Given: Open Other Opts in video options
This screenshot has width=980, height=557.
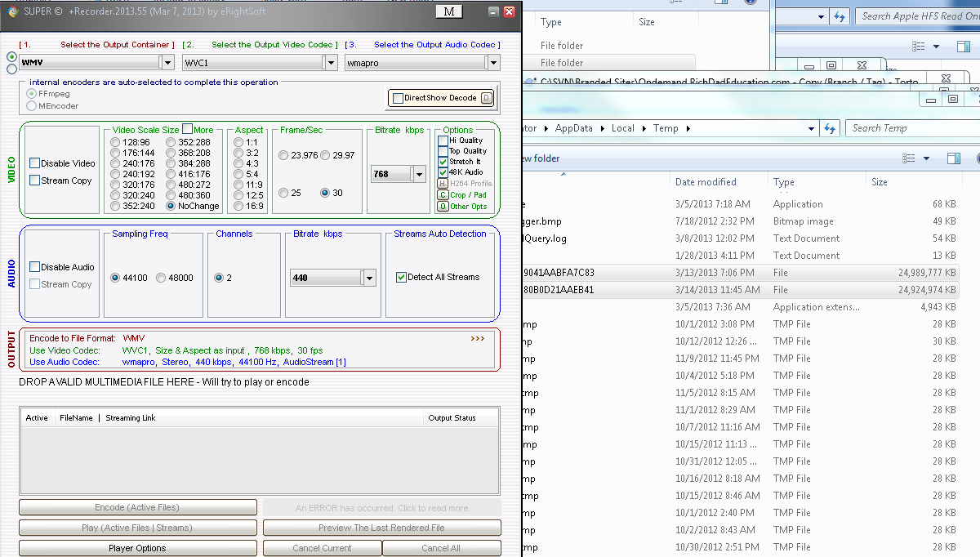Looking at the screenshot, I should [443, 207].
